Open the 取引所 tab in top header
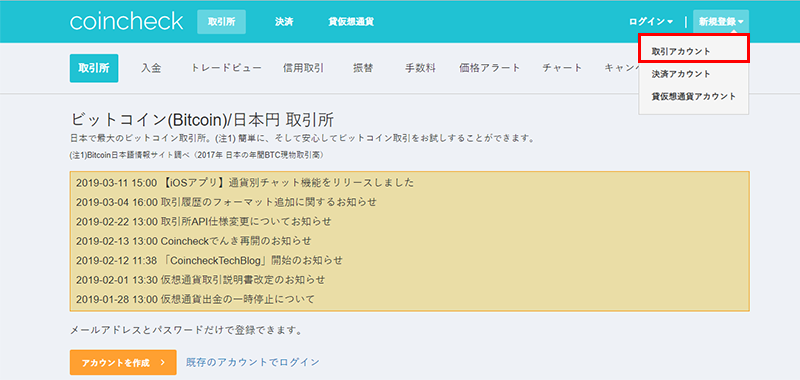Image resolution: width=800 pixels, height=380 pixels. [221, 22]
